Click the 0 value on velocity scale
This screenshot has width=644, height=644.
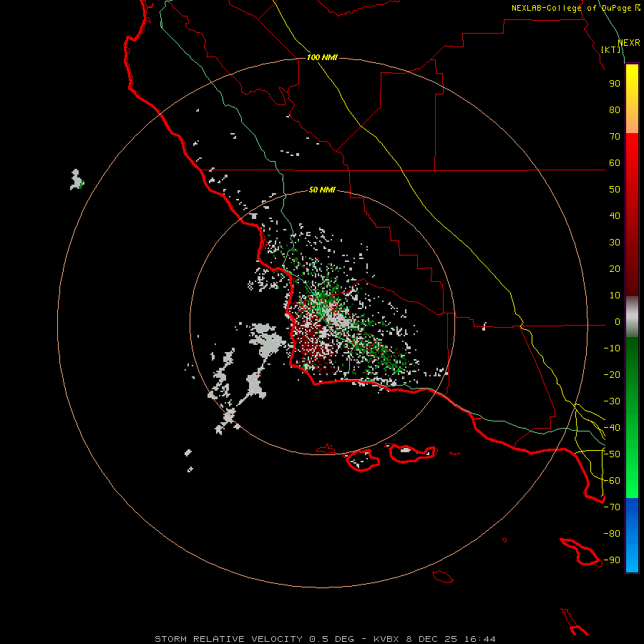618,322
